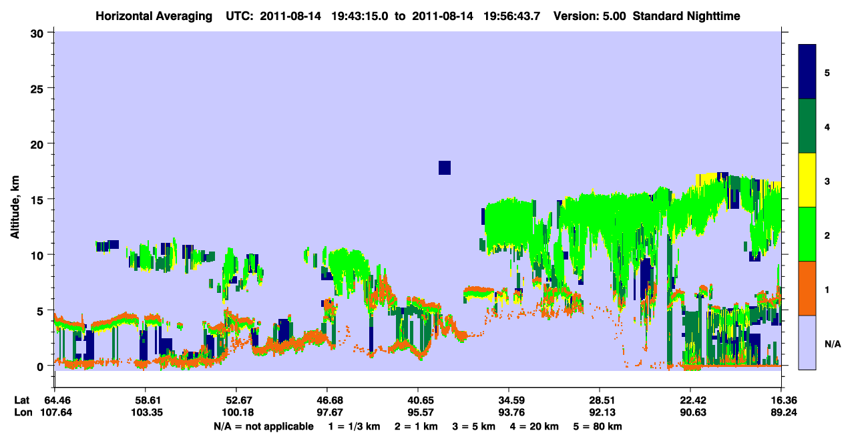Click legend text 'N/A = not applicable'
The width and height of the screenshot is (868, 445).
pos(263,426)
